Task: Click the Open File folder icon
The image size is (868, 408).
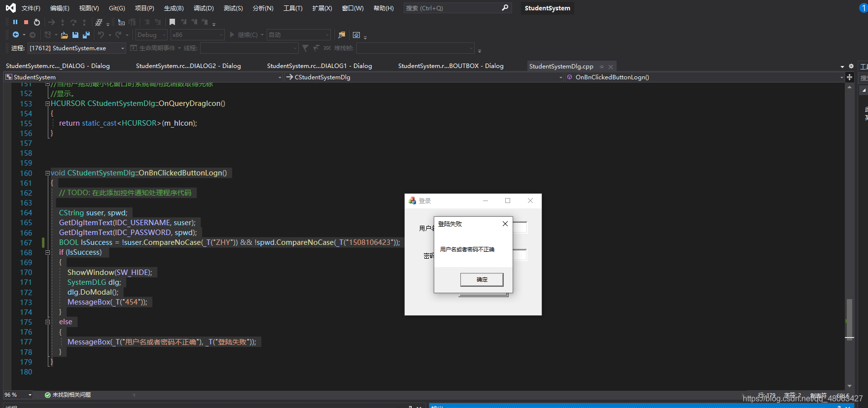Action: [x=64, y=35]
